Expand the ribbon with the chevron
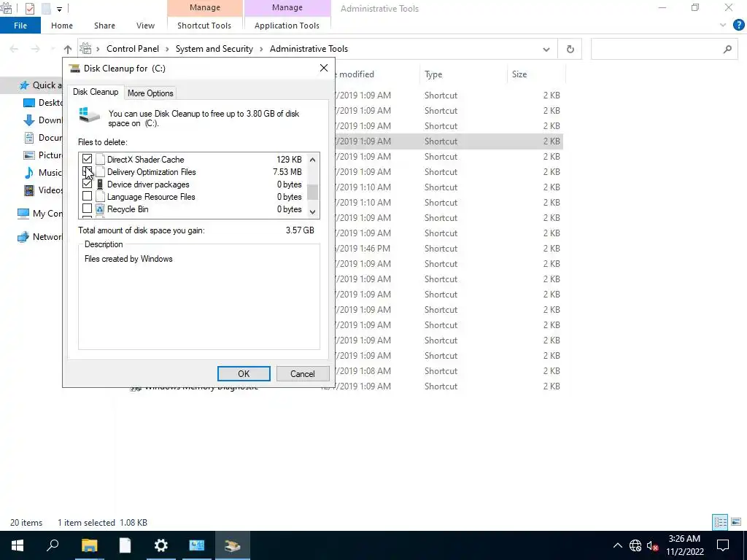 click(723, 26)
